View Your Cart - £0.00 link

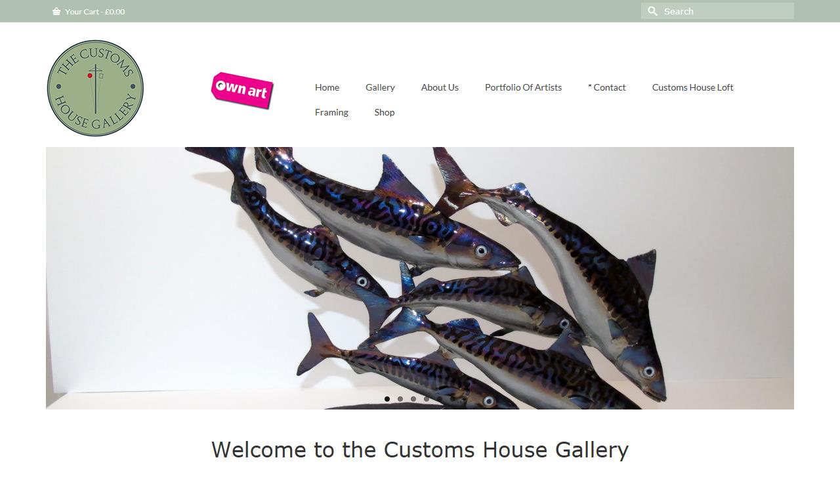(x=94, y=11)
